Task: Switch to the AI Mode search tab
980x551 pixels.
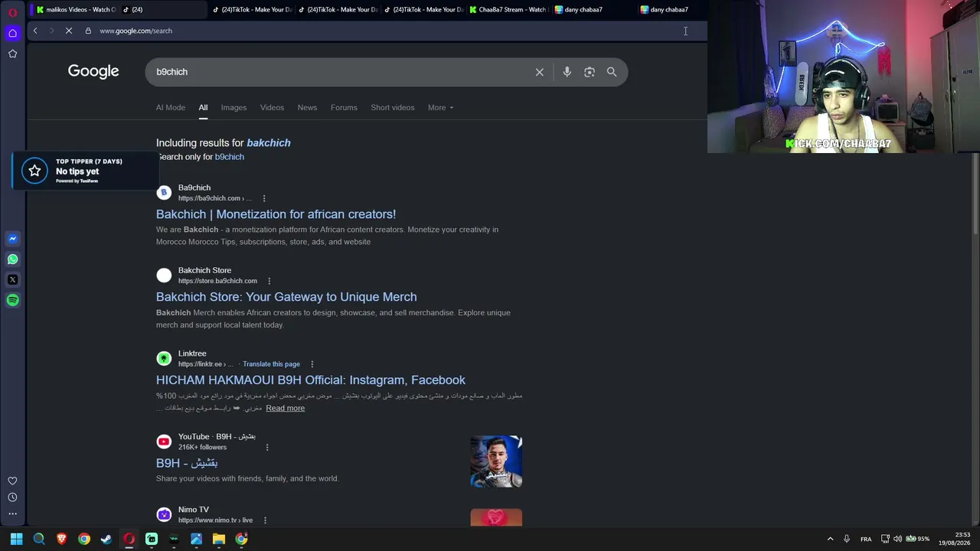Action: 171,107
